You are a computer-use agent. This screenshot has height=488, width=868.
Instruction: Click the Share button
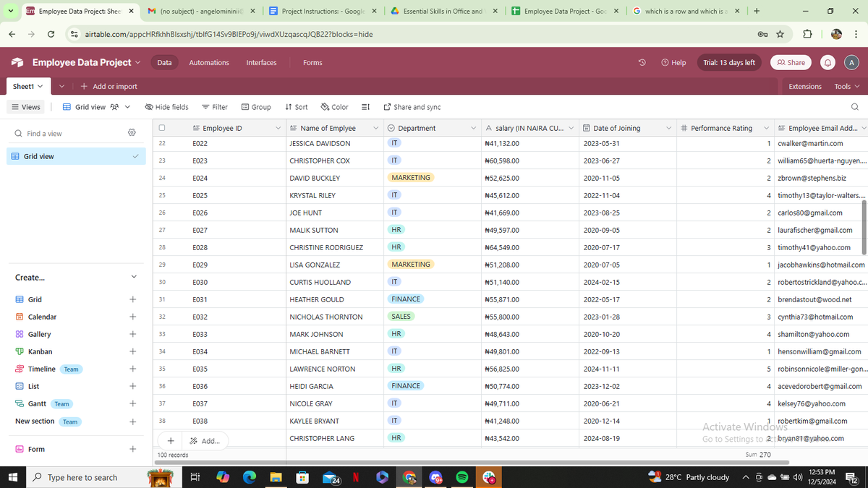coord(791,63)
